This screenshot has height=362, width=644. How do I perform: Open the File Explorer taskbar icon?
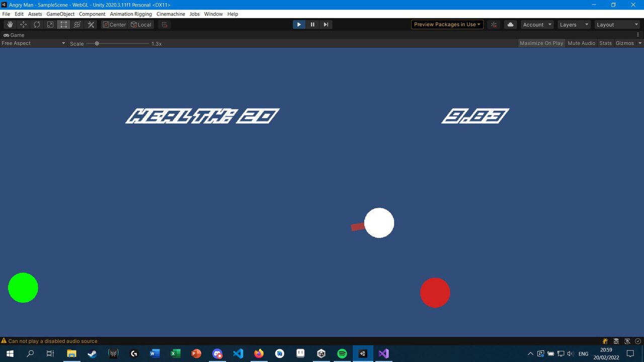coord(71,353)
